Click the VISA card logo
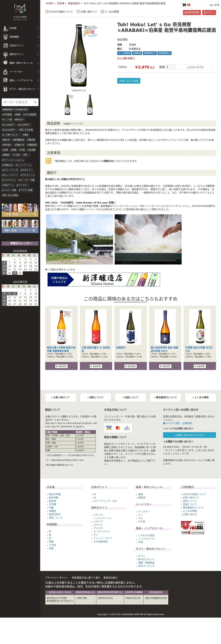This screenshot has width=221, height=644. (x=109, y=428)
